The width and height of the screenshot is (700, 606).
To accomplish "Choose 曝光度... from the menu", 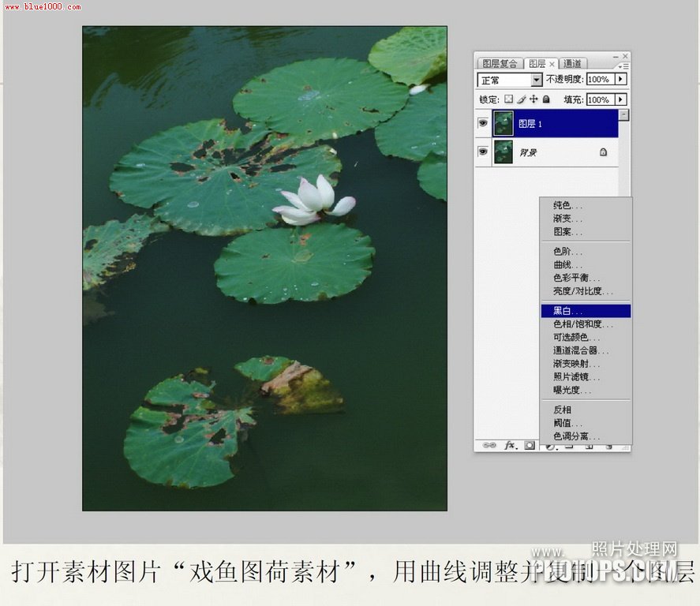I will point(586,391).
